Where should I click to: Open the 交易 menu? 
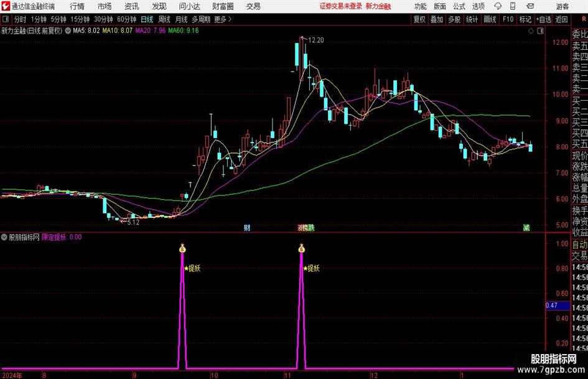point(253,6)
